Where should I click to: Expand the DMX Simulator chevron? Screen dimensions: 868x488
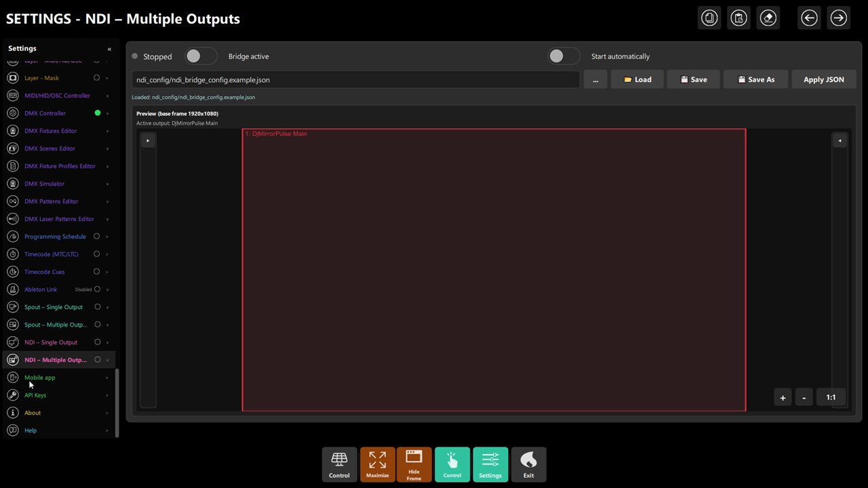107,184
